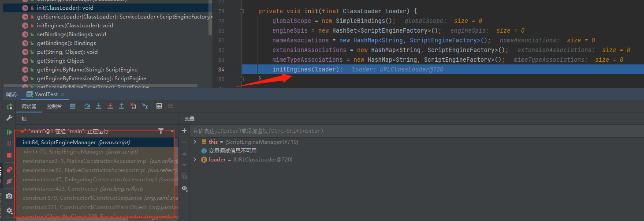Open View Breakpoints red circles icon

tap(9, 170)
